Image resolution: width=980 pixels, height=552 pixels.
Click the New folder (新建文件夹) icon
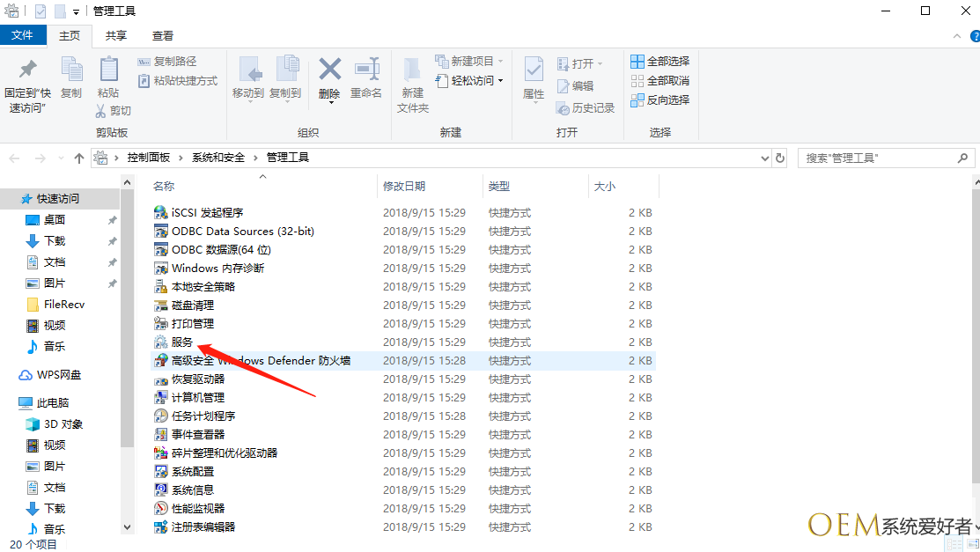tap(412, 70)
